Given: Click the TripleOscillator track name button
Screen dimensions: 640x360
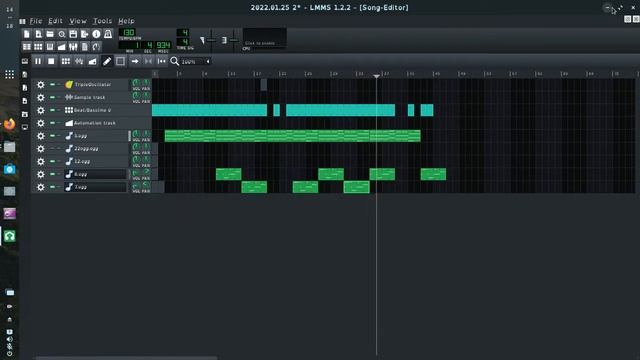Looking at the screenshot, I should (x=96, y=84).
